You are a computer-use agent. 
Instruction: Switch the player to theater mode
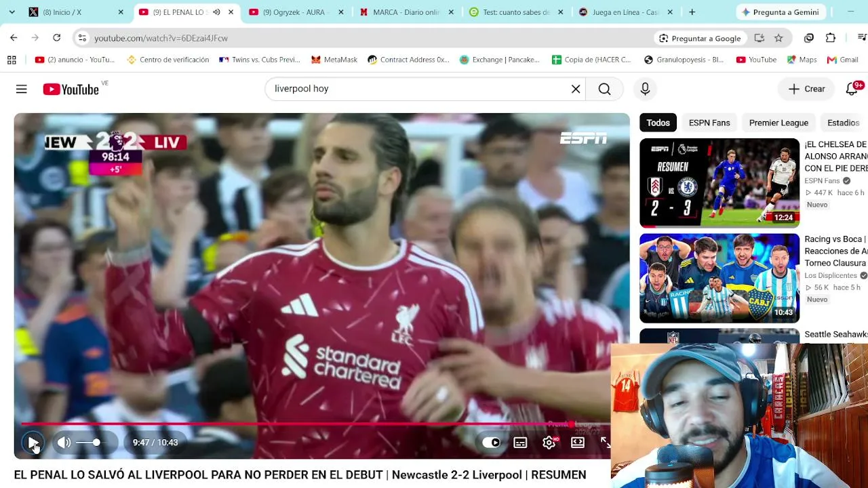pyautogui.click(x=578, y=443)
